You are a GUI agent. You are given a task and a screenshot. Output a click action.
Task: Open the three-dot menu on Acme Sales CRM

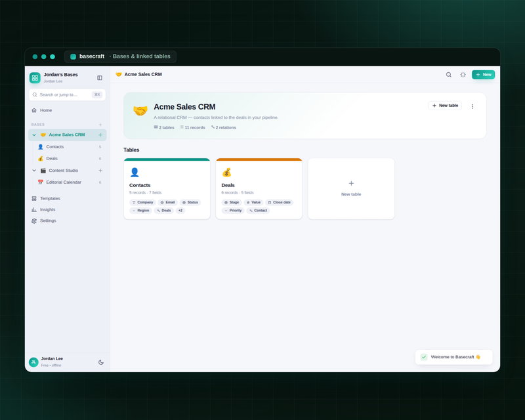472,106
